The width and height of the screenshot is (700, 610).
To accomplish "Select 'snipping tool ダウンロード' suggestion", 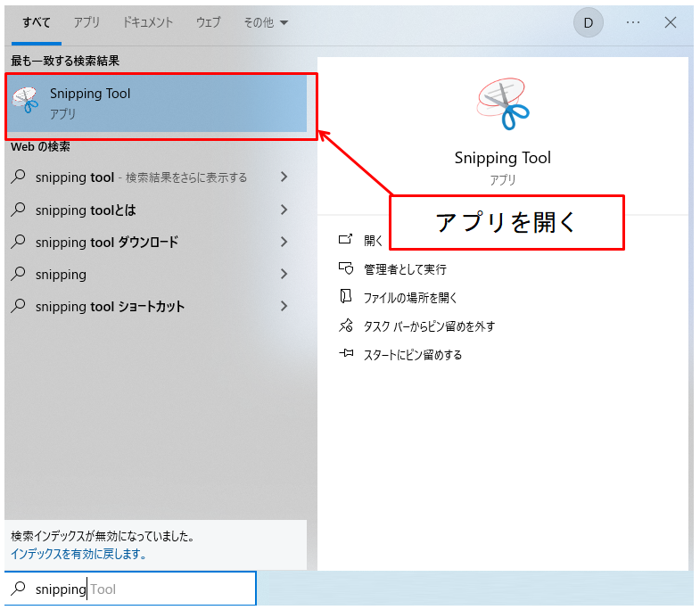I will pos(107,242).
